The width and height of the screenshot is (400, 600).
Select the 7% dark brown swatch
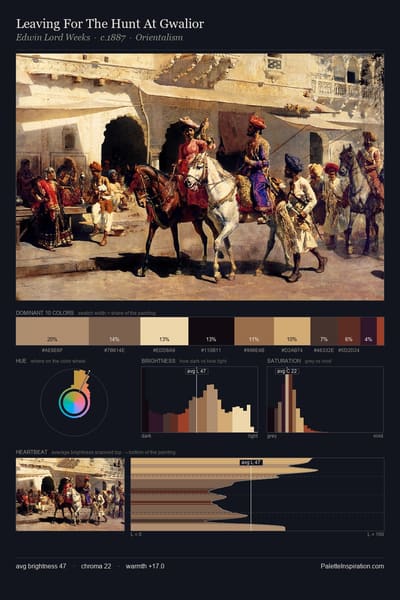point(324,331)
